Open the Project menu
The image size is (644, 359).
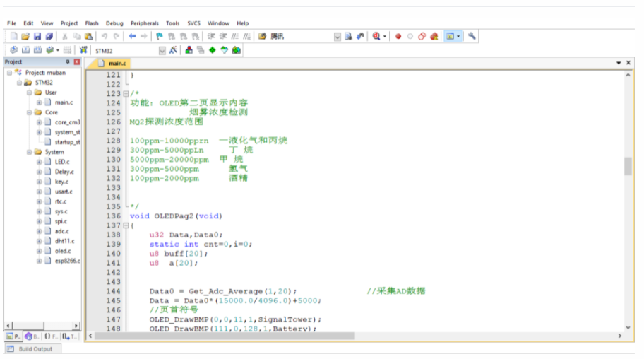pos(69,23)
